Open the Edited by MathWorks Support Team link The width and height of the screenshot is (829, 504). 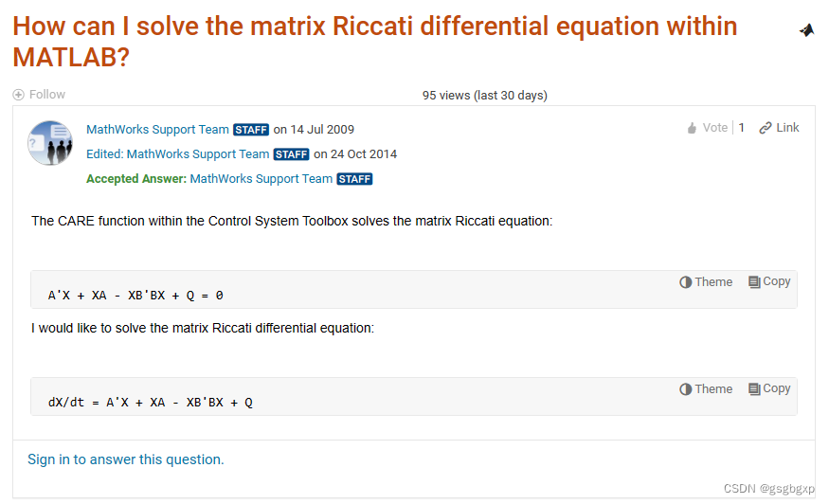198,154
